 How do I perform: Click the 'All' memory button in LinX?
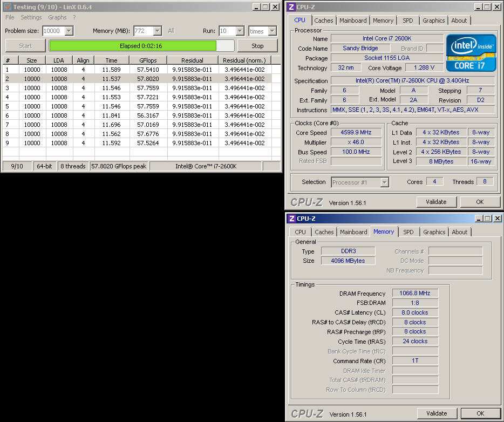point(171,31)
